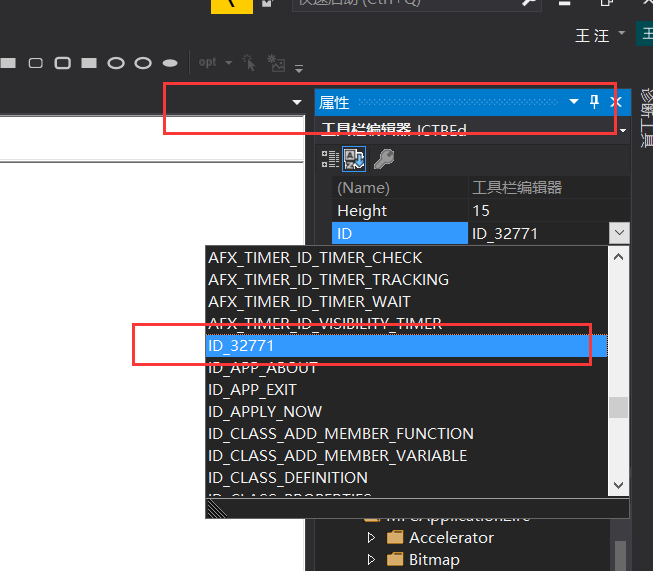Select the second filled rectangle tool
This screenshot has width=653, height=571.
[x=89, y=63]
